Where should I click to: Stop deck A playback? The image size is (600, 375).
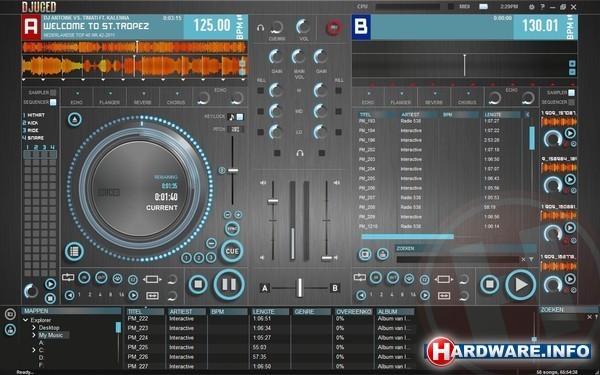(x=198, y=285)
